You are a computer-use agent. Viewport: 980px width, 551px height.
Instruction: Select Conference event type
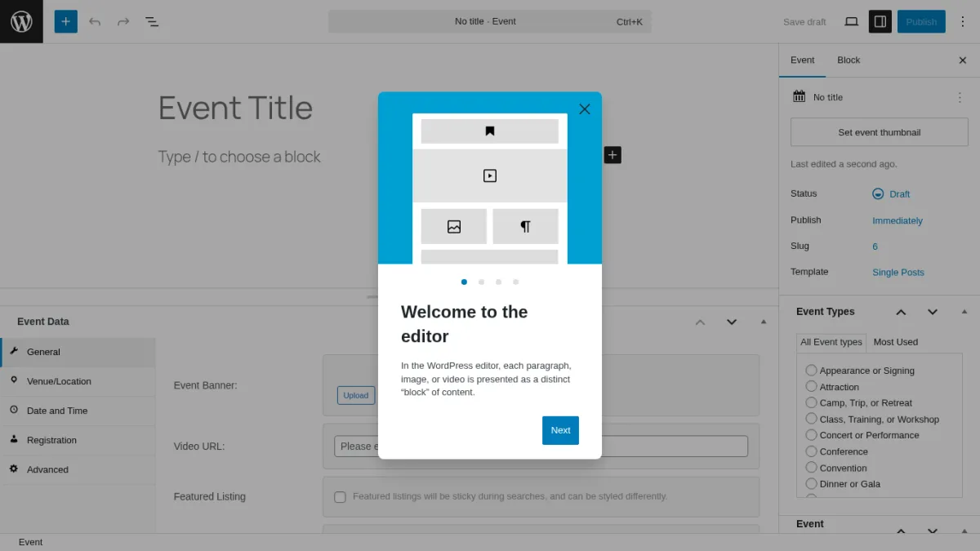pyautogui.click(x=811, y=451)
